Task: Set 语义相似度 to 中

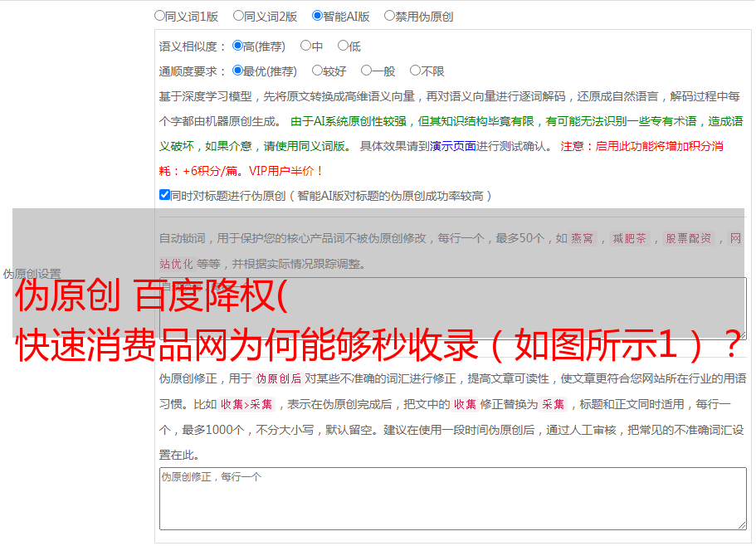Action: pyautogui.click(x=305, y=46)
